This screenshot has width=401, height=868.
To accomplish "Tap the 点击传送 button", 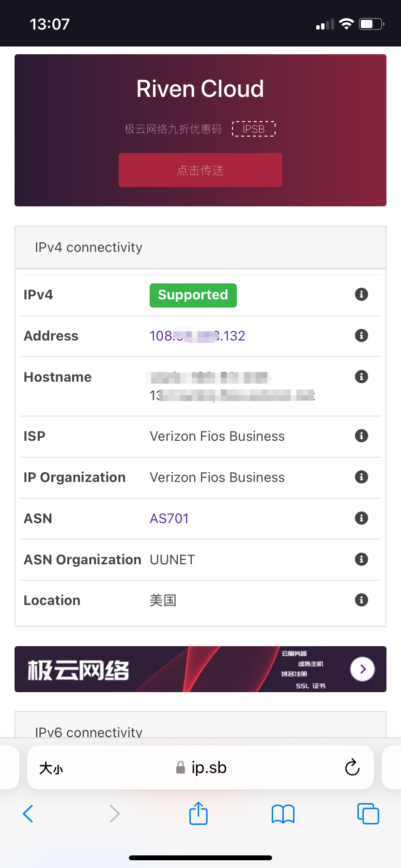I will pos(200,170).
